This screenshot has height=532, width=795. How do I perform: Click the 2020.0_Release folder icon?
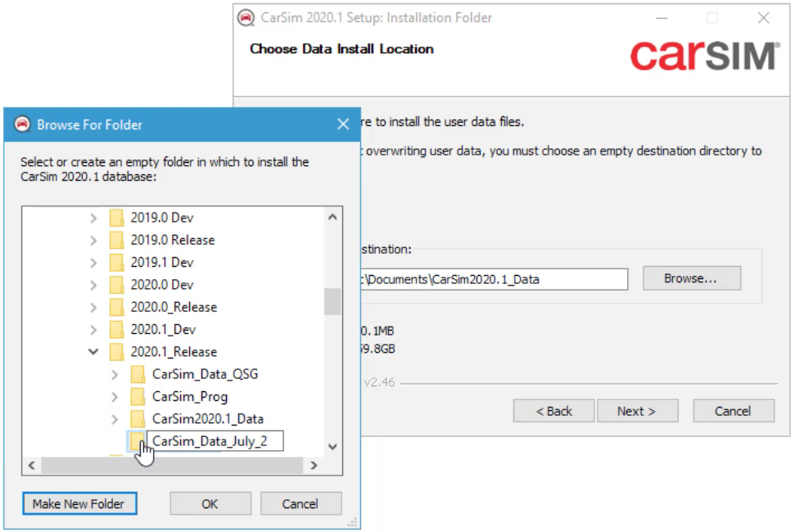click(116, 307)
